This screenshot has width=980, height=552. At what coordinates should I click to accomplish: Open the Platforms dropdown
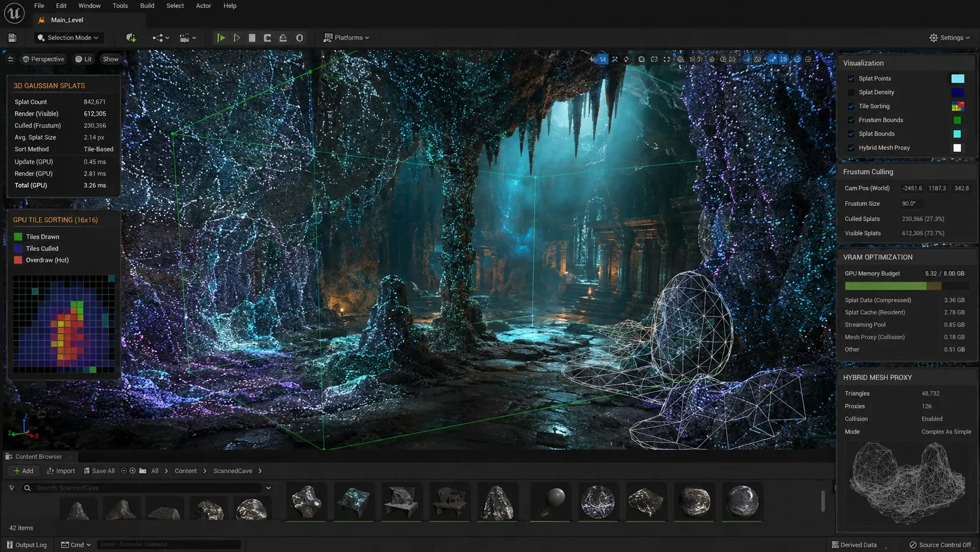(346, 38)
